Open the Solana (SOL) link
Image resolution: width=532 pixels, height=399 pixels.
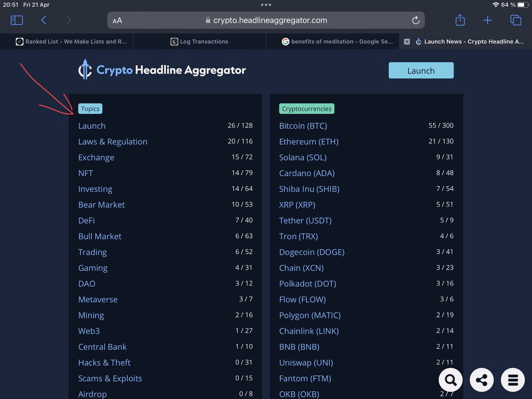point(303,157)
